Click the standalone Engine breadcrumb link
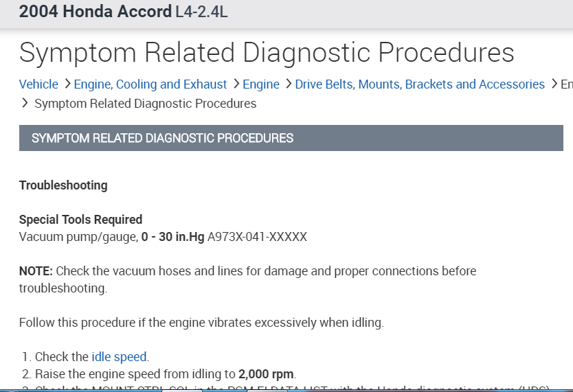573x392 pixels. 261,84
